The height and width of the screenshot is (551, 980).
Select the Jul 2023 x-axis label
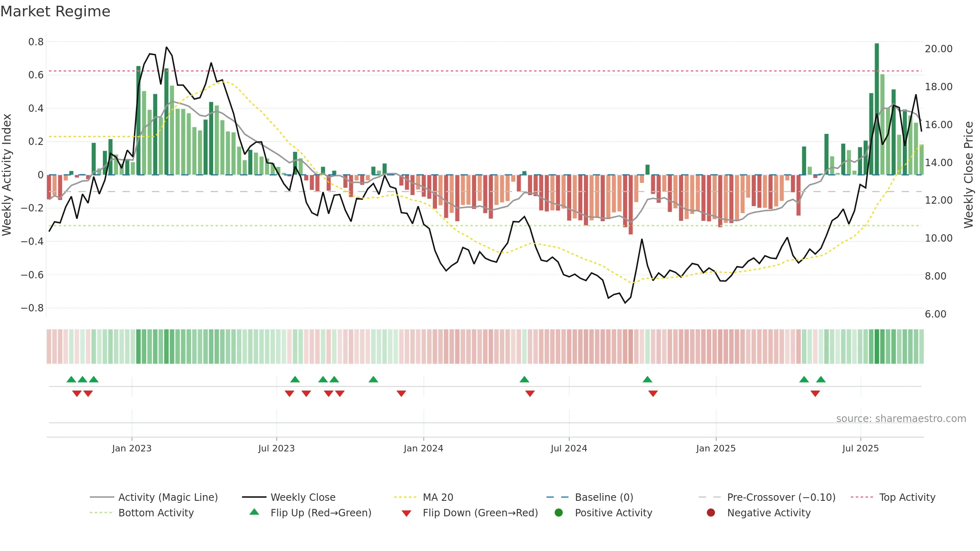[x=276, y=448]
